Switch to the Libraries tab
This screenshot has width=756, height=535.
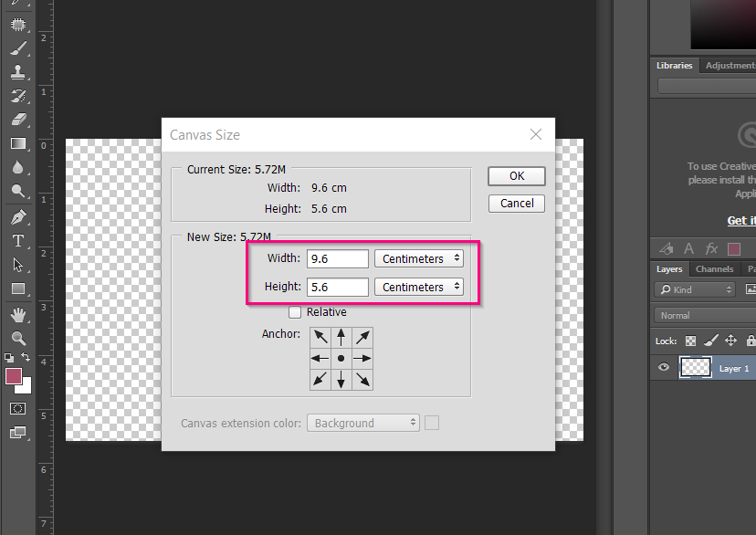pos(674,65)
